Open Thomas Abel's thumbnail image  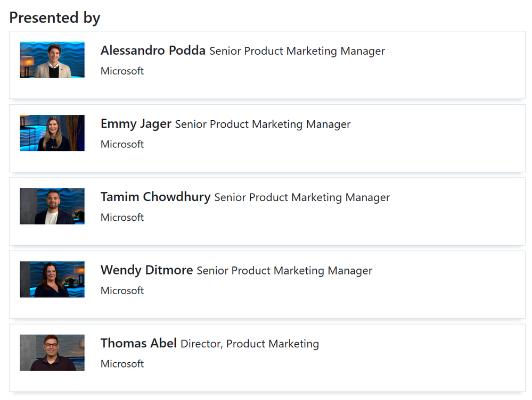tap(52, 353)
